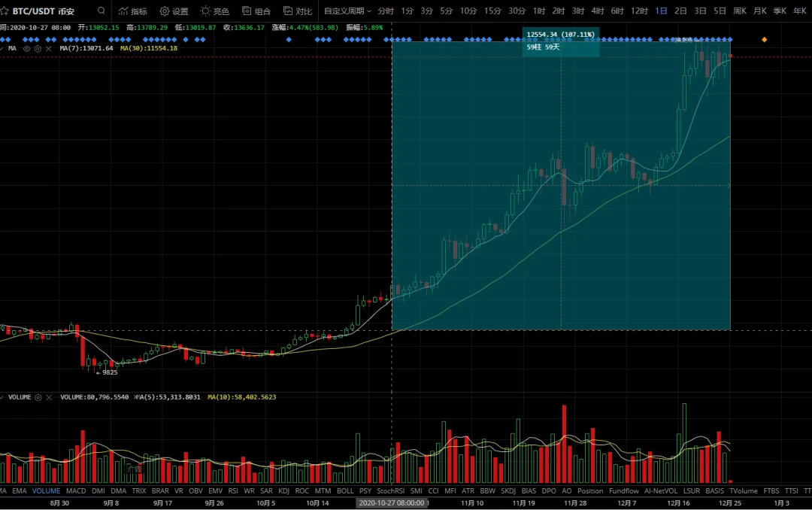The height and width of the screenshot is (510, 812).
Task: Select the 1分 timeframe
Action: (x=407, y=11)
